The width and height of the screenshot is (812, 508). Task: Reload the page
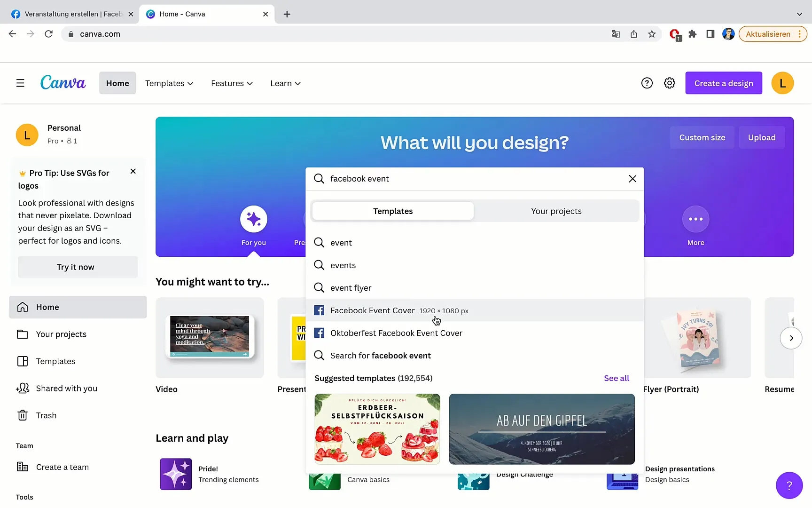[48, 34]
